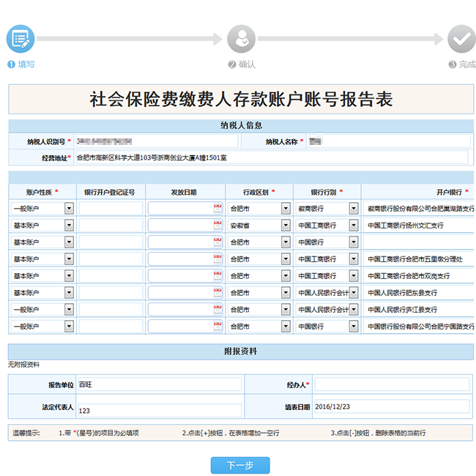The image size is (476, 476).
Task: Click the 法定代表人 field containing 123
Action: point(160,410)
